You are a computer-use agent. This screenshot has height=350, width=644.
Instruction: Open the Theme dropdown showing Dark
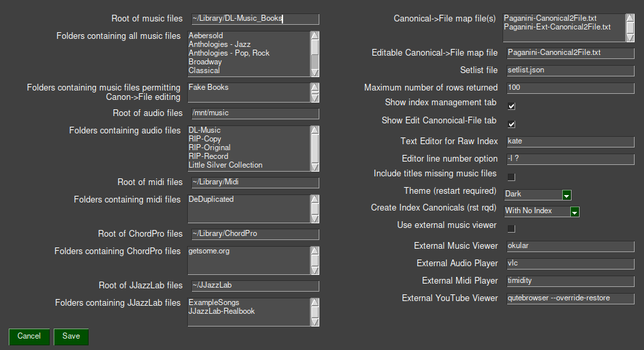566,194
